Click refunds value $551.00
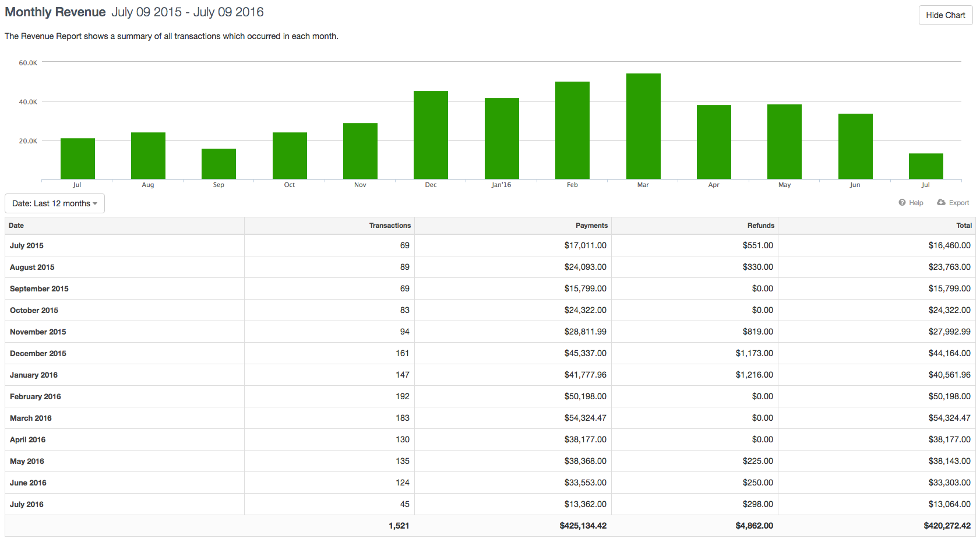Image resolution: width=980 pixels, height=549 pixels. (757, 245)
